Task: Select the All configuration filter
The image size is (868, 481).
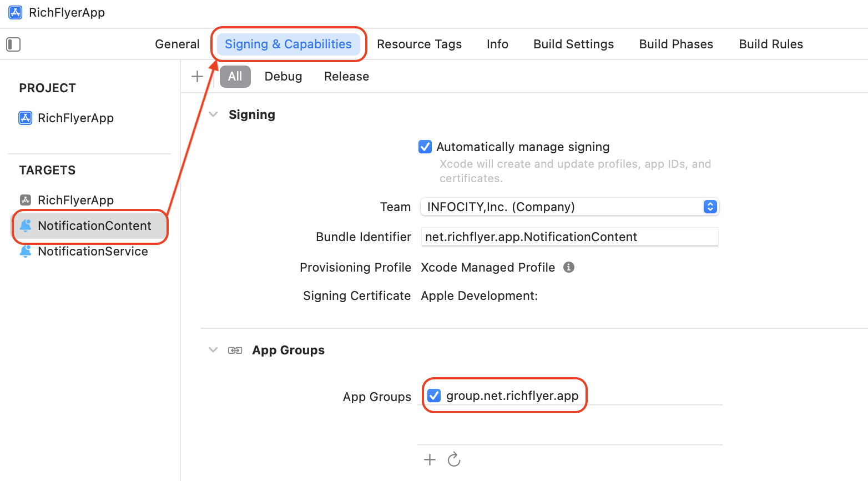Action: coord(235,77)
